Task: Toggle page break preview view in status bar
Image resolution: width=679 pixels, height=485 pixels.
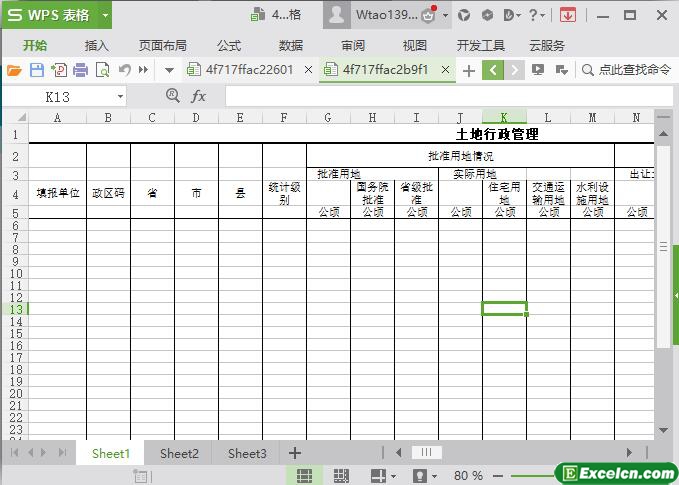Action: point(341,476)
